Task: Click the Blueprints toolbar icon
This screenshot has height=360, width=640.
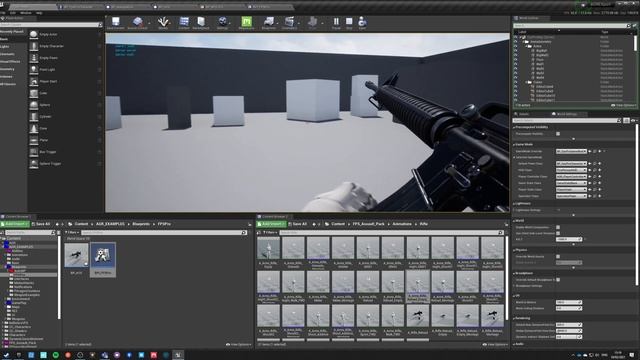Action: [269, 23]
